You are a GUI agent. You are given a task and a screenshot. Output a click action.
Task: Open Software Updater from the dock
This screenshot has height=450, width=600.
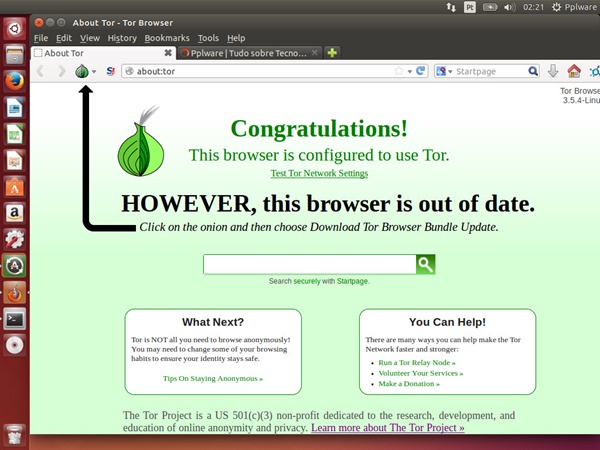click(x=15, y=266)
